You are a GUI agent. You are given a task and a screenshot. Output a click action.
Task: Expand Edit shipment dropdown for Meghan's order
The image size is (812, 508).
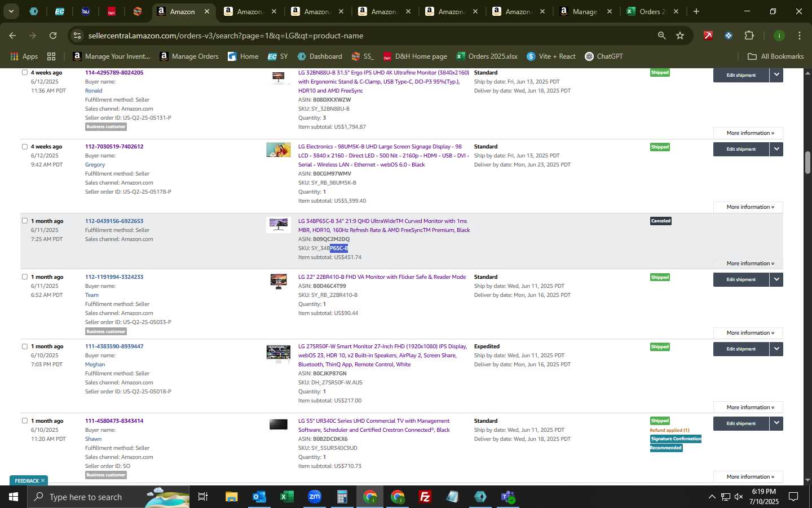pyautogui.click(x=776, y=349)
